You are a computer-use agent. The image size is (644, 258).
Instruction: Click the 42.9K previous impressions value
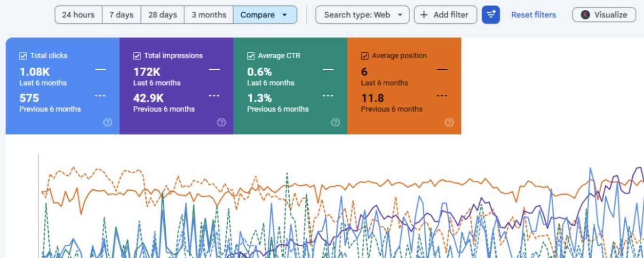click(149, 98)
